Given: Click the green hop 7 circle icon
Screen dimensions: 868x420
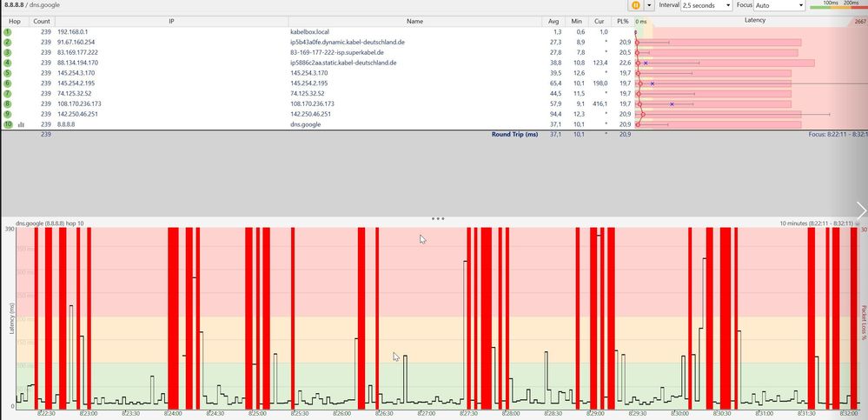Looking at the screenshot, I should coord(7,94).
